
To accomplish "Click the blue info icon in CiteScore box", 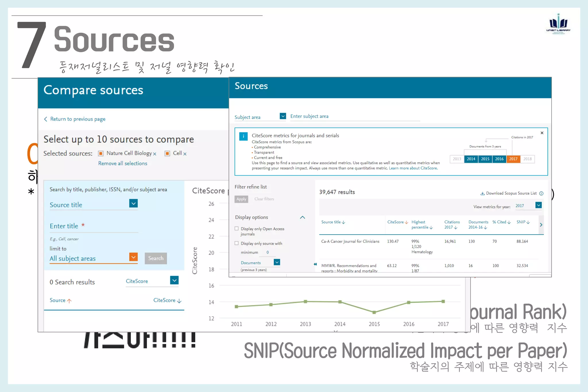I will click(243, 136).
